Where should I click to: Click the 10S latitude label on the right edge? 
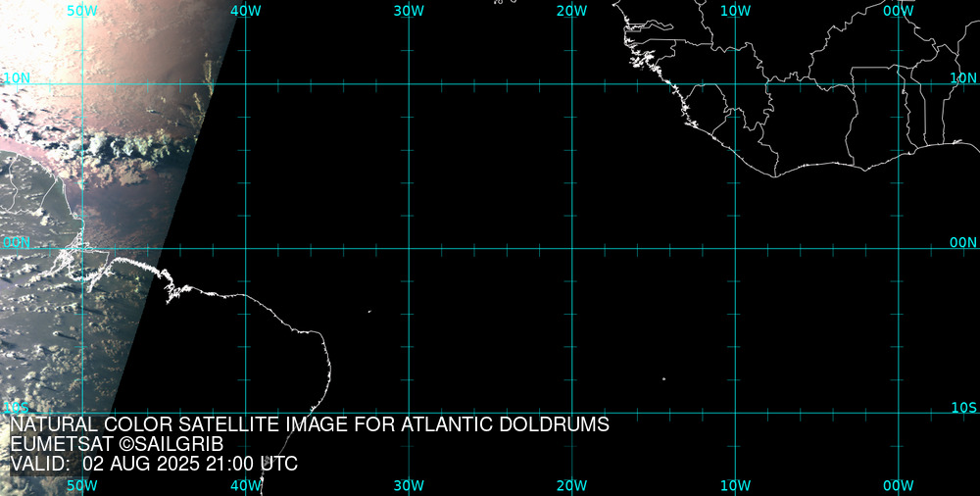pos(963,408)
